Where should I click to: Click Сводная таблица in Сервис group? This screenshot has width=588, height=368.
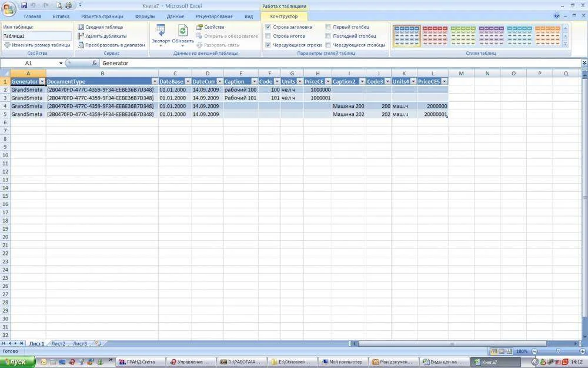[101, 27]
